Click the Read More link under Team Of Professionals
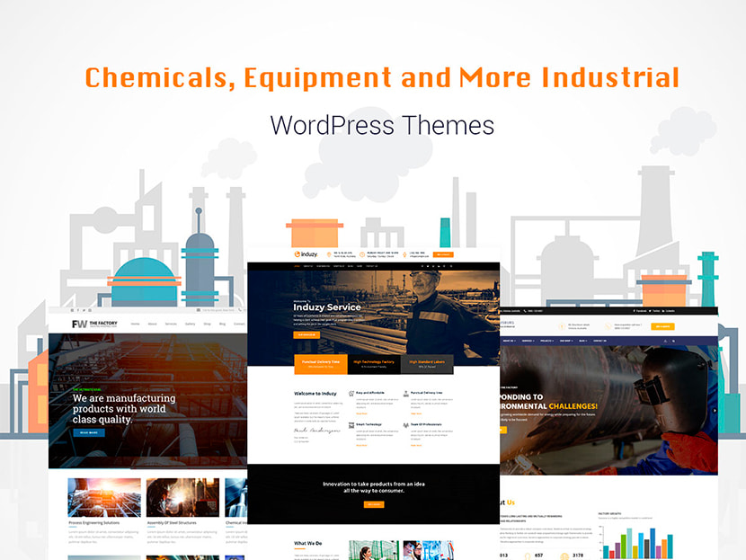The width and height of the screenshot is (746, 560). pyautogui.click(x=416, y=445)
